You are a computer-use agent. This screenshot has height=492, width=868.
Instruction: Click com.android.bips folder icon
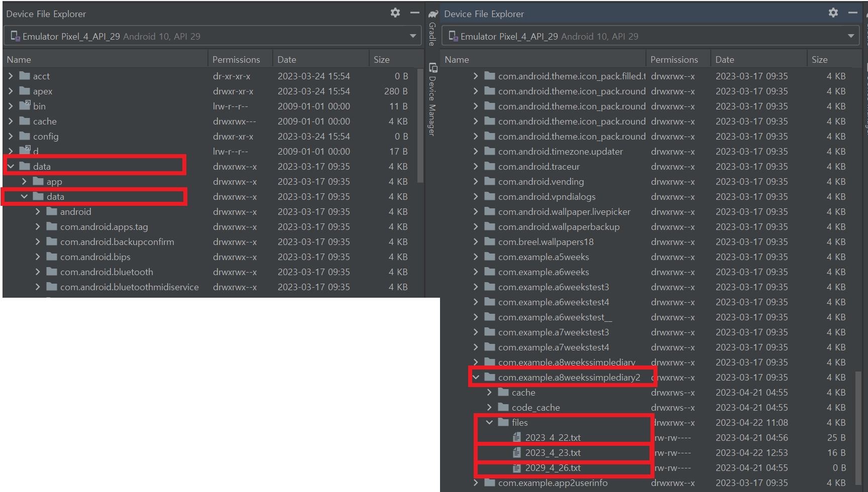(52, 257)
